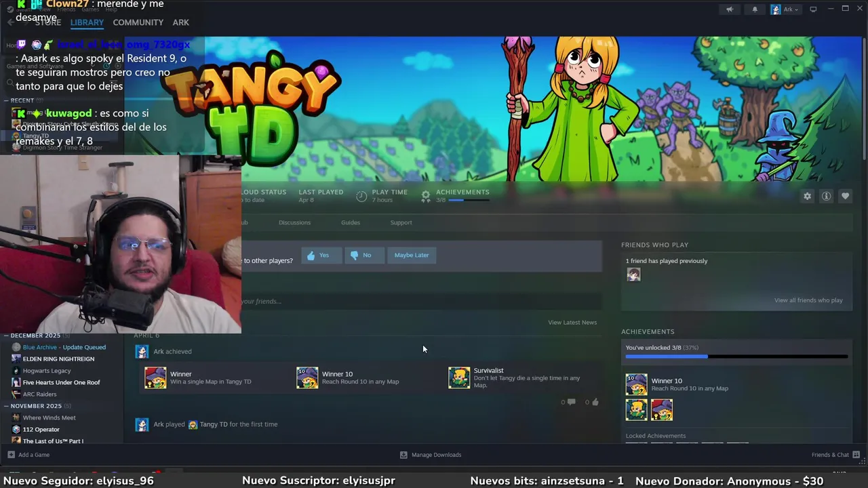Image resolution: width=868 pixels, height=488 pixels.
Task: Click the 'say something to your friends' input field
Action: (x=420, y=301)
